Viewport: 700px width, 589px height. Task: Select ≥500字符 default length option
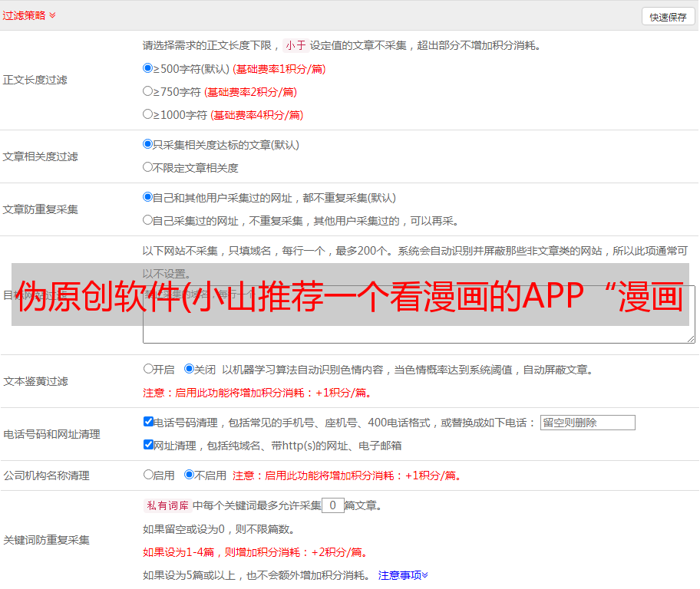tap(148, 68)
